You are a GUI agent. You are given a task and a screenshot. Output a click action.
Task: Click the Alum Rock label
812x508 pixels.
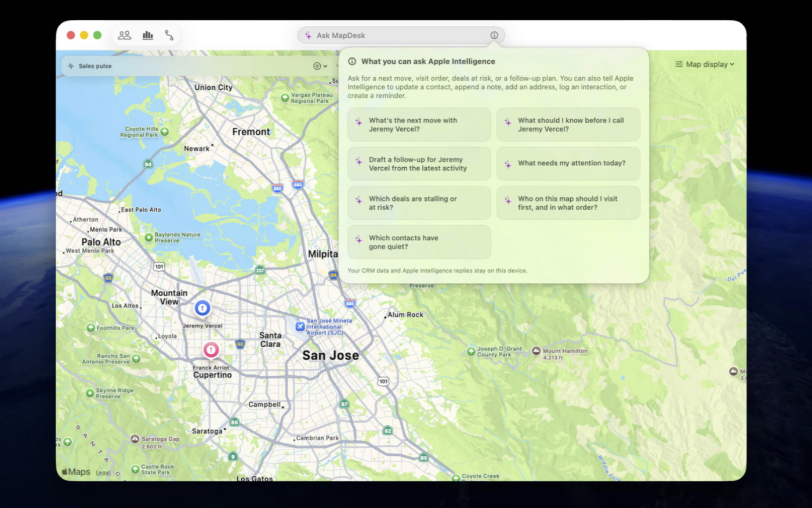click(405, 315)
